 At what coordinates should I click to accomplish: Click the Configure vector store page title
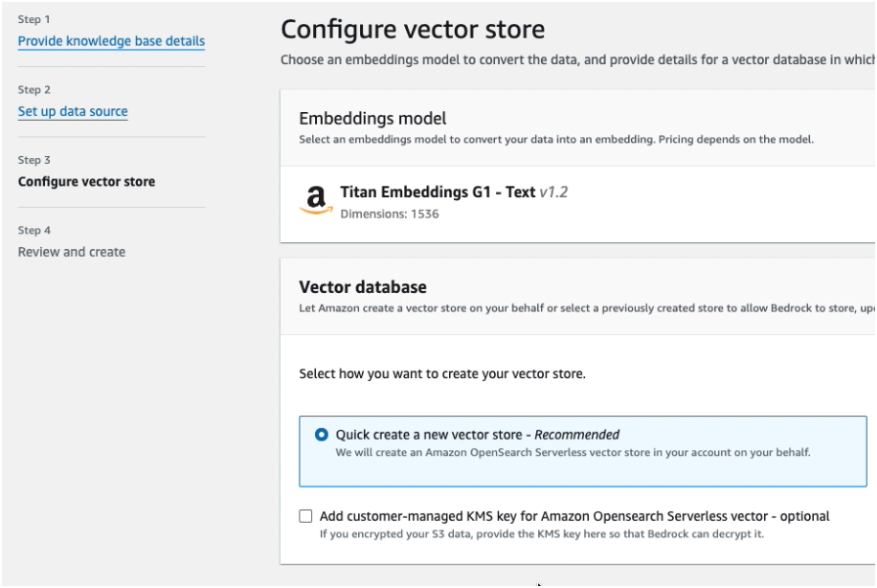(413, 29)
